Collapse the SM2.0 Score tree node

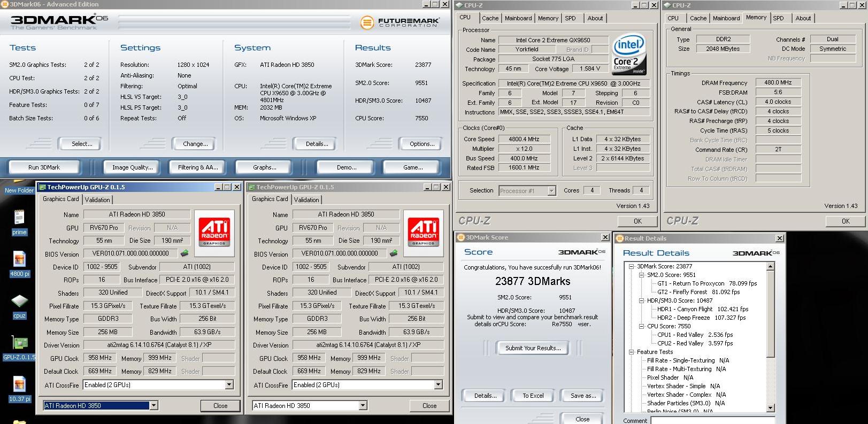click(642, 275)
